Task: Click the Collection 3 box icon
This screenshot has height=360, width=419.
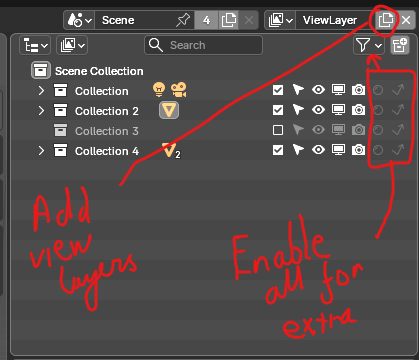Action: (60, 130)
